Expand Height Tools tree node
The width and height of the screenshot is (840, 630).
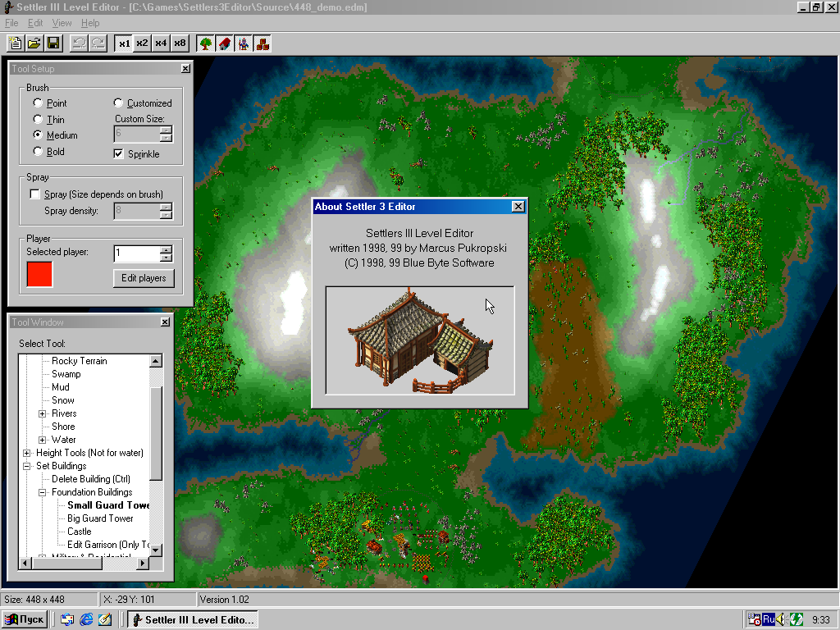pos(27,453)
